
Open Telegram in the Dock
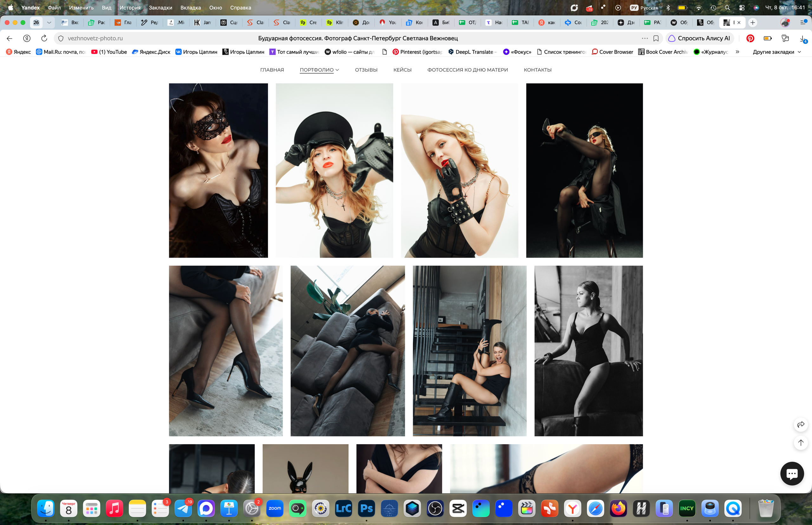tap(183, 508)
